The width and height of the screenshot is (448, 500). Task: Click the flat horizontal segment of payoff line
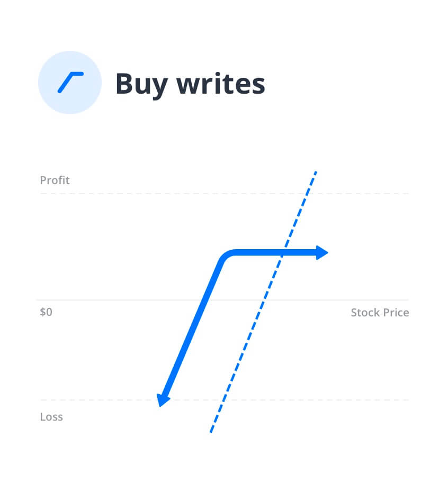coord(274,252)
